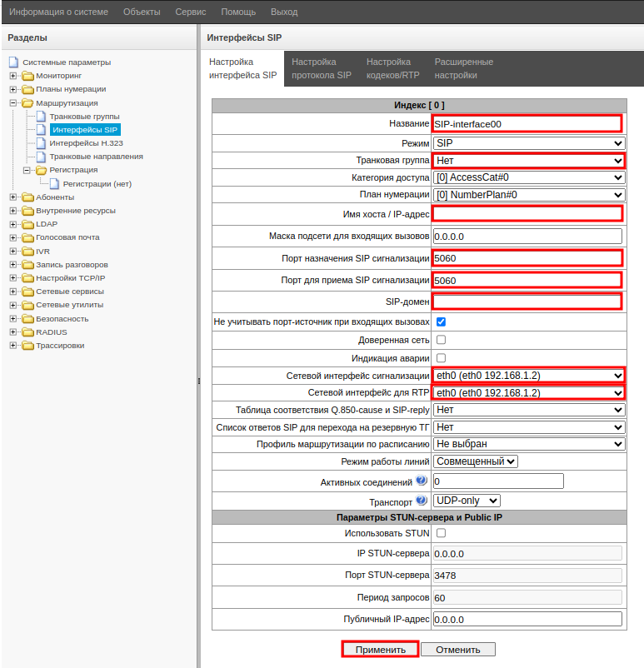Switch to the Настройка протокола SIP tab
Image resolution: width=644 pixels, height=668 pixels.
322,68
